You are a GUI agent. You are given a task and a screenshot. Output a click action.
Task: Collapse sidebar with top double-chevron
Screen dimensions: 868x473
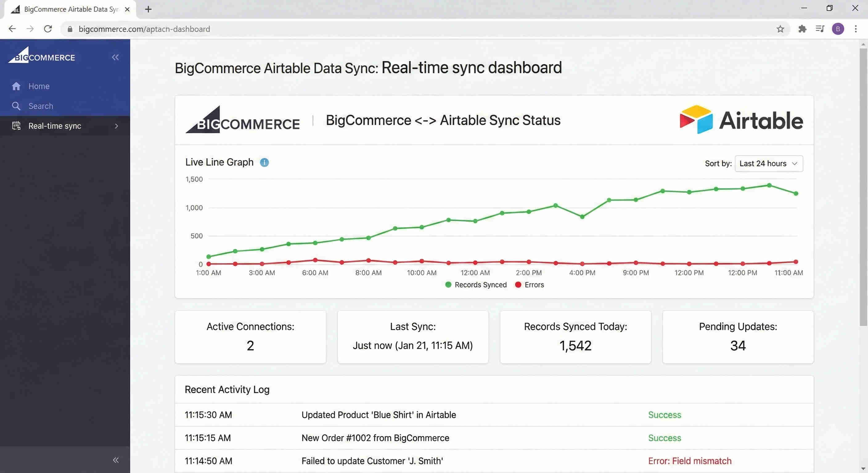click(x=115, y=57)
